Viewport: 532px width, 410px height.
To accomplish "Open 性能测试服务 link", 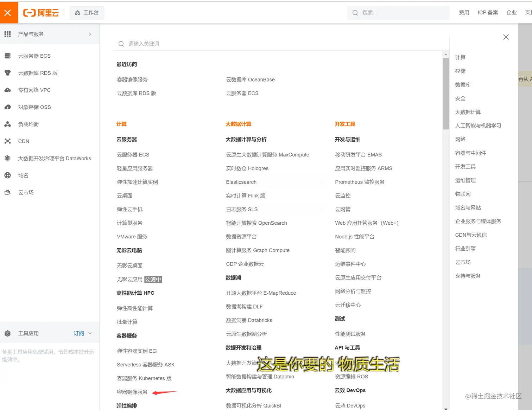I will 350,334.
